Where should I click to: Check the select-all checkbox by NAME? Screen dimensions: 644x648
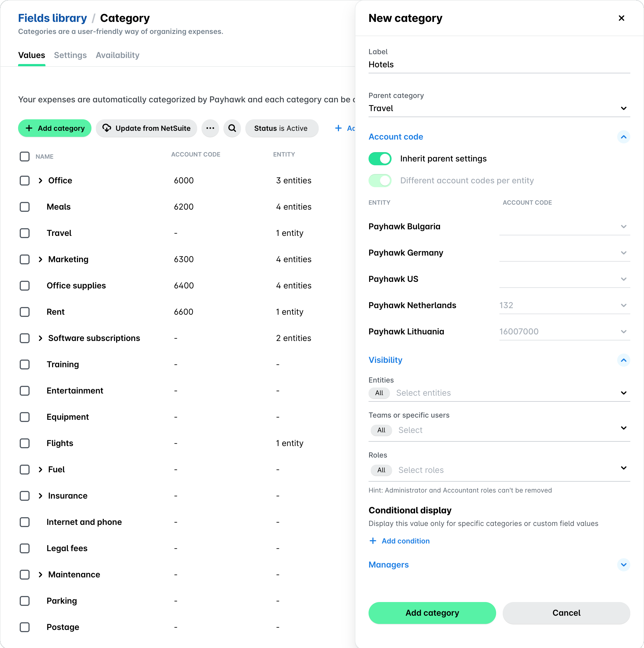[x=24, y=156]
